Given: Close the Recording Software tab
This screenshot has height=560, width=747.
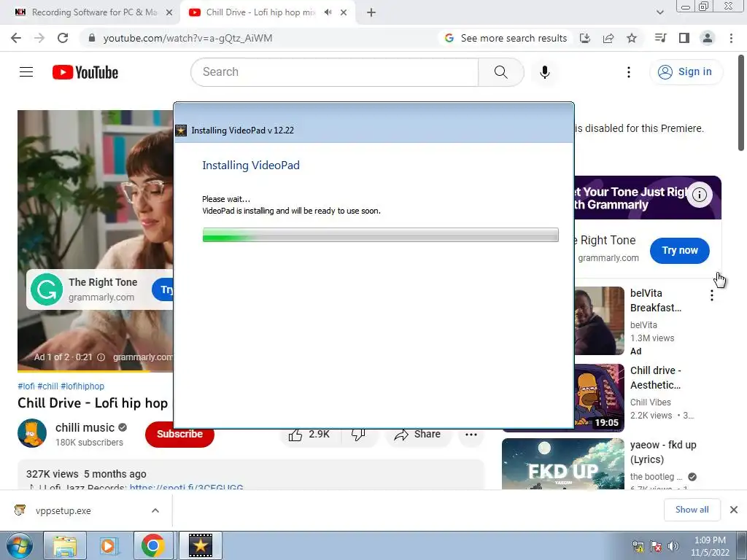Looking at the screenshot, I should click(169, 13).
